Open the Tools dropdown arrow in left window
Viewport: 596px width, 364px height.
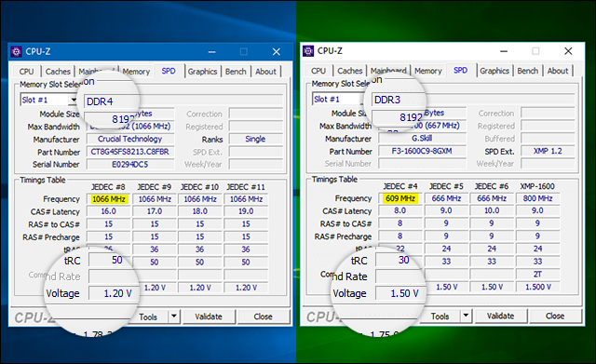[x=174, y=317]
